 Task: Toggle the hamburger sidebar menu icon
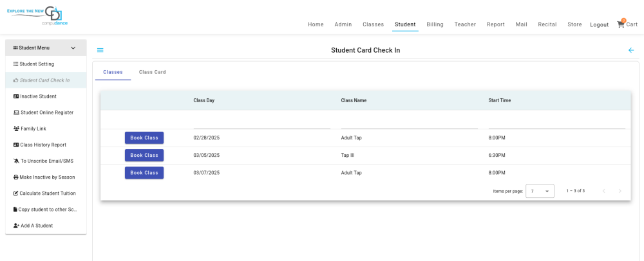point(100,50)
